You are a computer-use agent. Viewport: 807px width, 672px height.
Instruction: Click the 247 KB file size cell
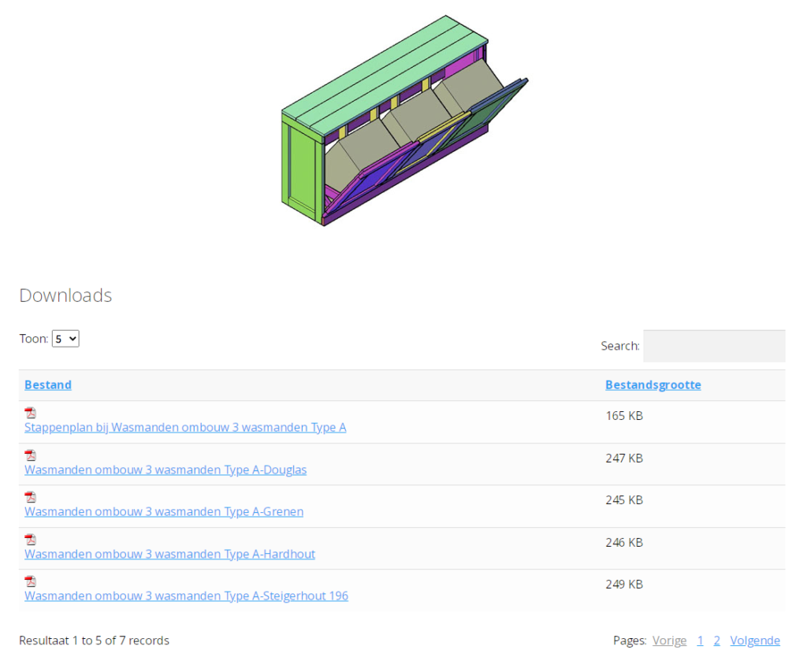point(624,458)
